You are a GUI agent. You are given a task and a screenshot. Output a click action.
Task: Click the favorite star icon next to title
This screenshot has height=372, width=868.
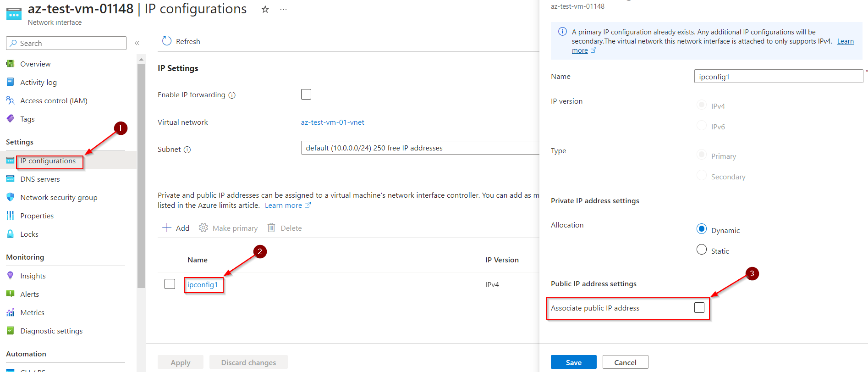coord(265,9)
